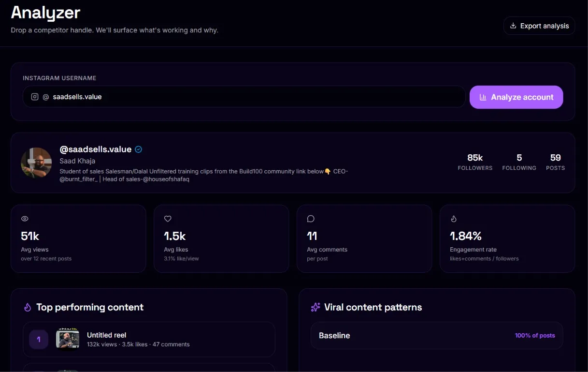The image size is (588, 372).
Task: Click the bar chart icon in Analyze account
Action: coord(483,97)
